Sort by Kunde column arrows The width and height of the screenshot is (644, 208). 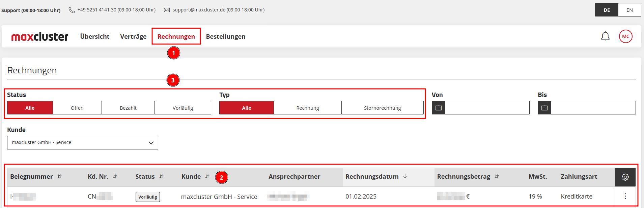pyautogui.click(x=207, y=177)
